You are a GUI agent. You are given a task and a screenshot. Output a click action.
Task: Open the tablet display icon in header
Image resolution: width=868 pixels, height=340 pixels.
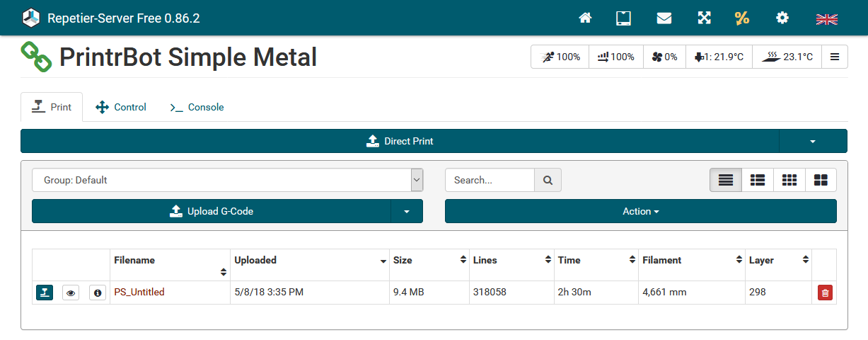click(623, 18)
